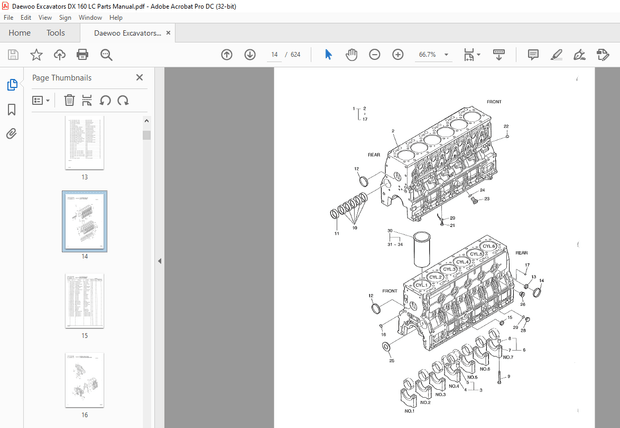The image size is (620, 428).
Task: Open the Edit menu
Action: [x=26, y=17]
